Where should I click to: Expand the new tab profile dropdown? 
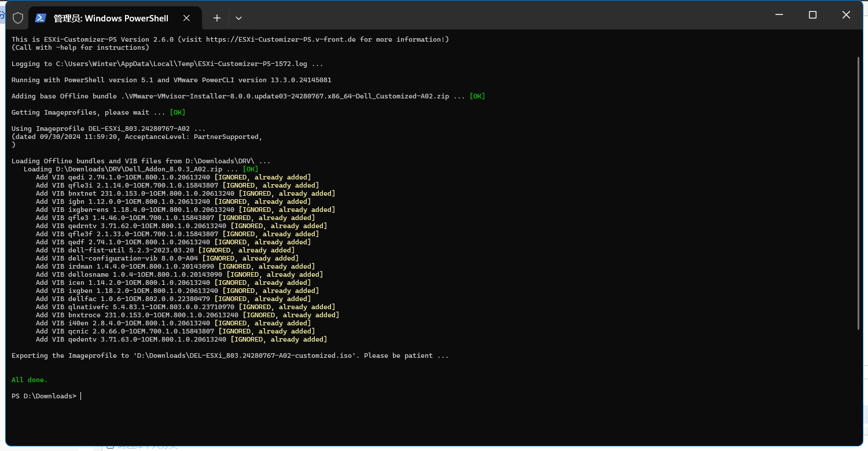pos(238,18)
